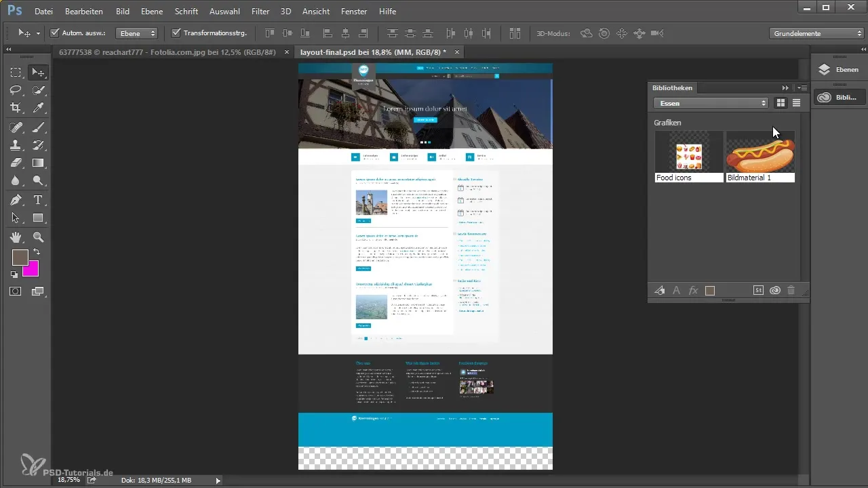Click the align left edges icon

(328, 33)
